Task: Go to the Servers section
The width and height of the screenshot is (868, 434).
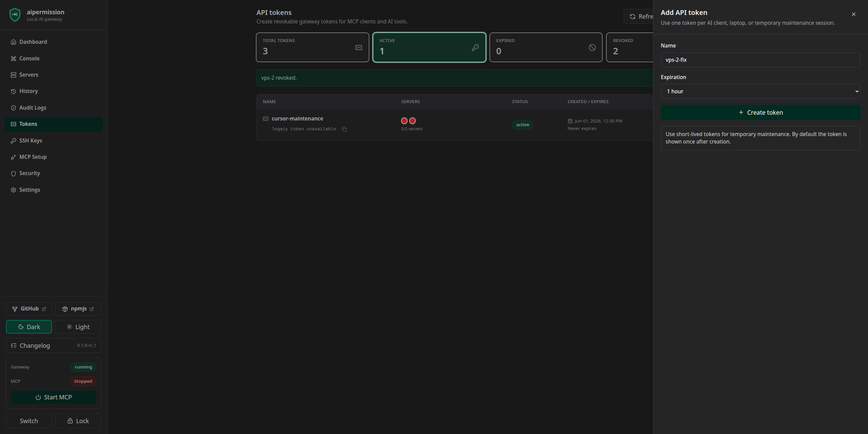Action: [x=54, y=75]
